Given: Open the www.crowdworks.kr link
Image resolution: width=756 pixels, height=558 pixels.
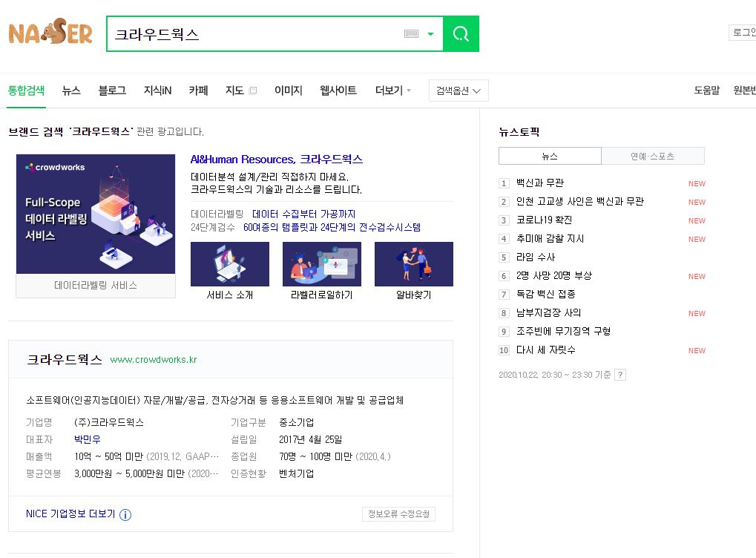Looking at the screenshot, I should click(154, 360).
